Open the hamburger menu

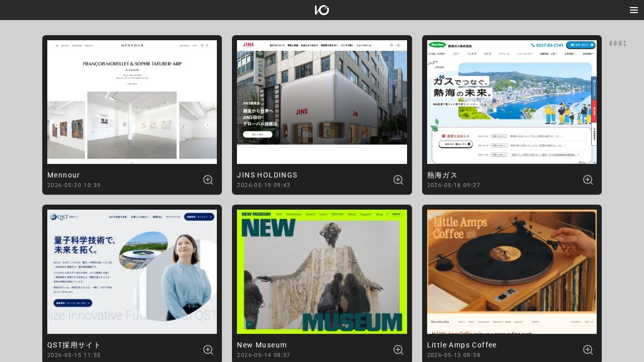tap(634, 10)
